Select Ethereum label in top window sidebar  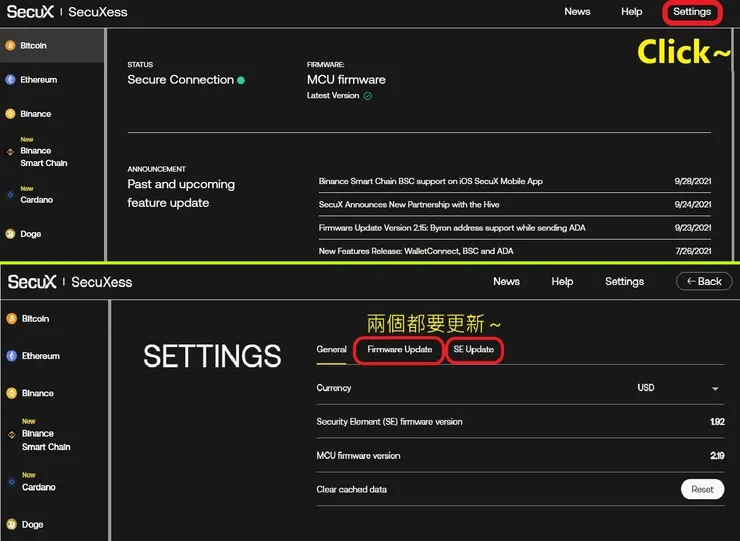(38, 80)
